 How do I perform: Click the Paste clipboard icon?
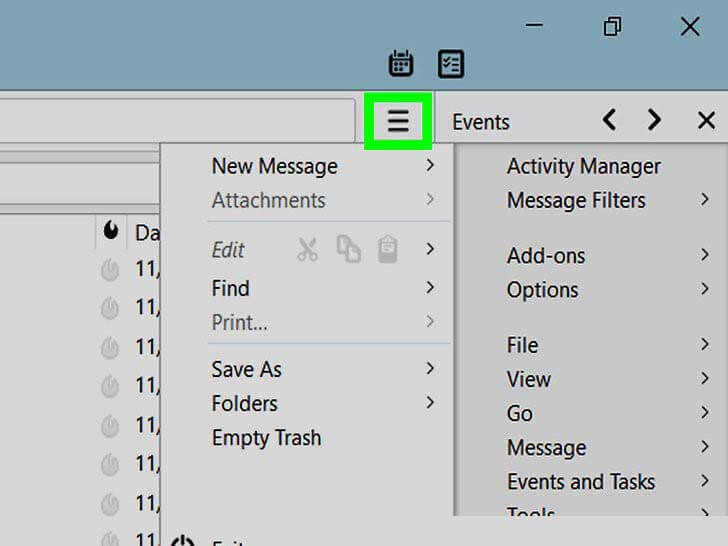(388, 249)
